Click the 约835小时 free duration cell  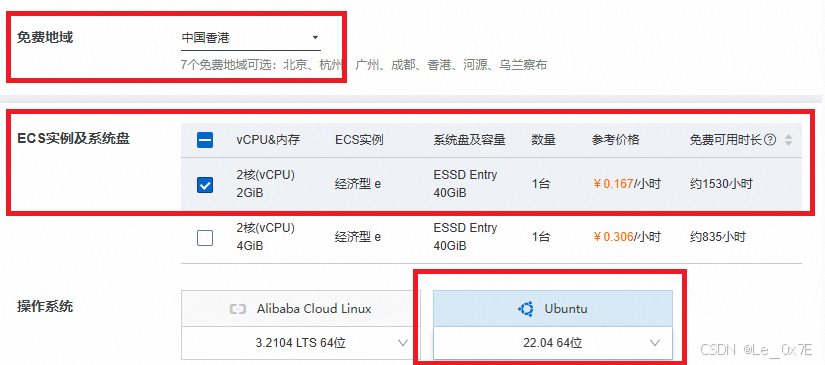pyautogui.click(x=718, y=237)
